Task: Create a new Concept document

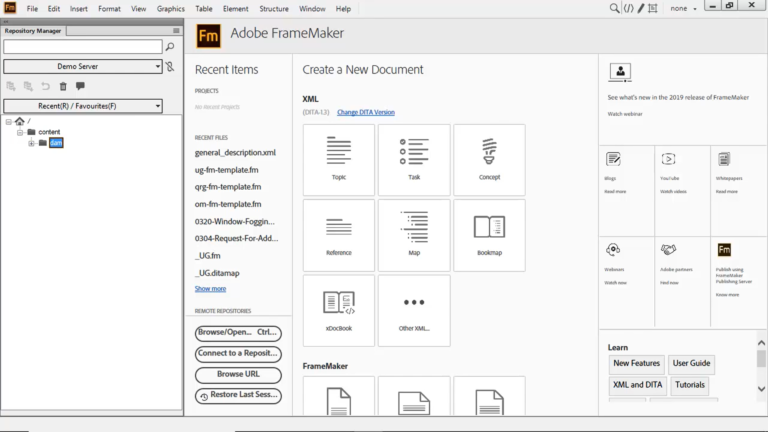Action: pyautogui.click(x=489, y=160)
